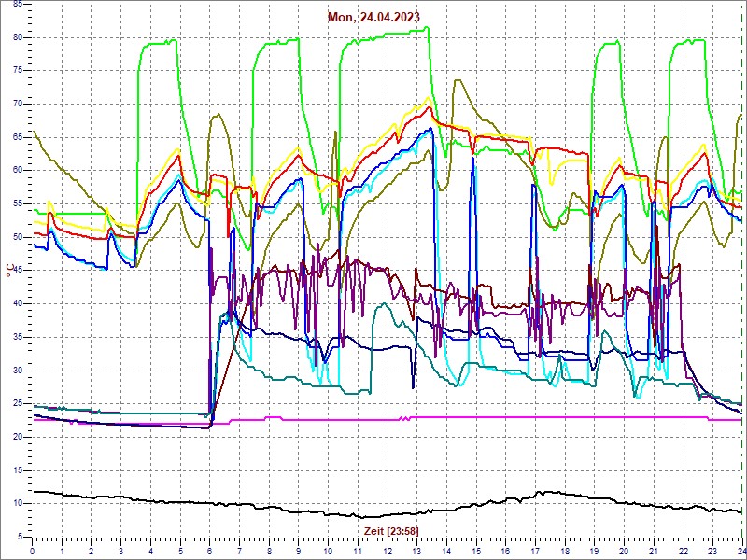Viewport: 747px width, 560px height.
Task: Click the chart date title Mon, 24.04.2023
Action: point(373,17)
